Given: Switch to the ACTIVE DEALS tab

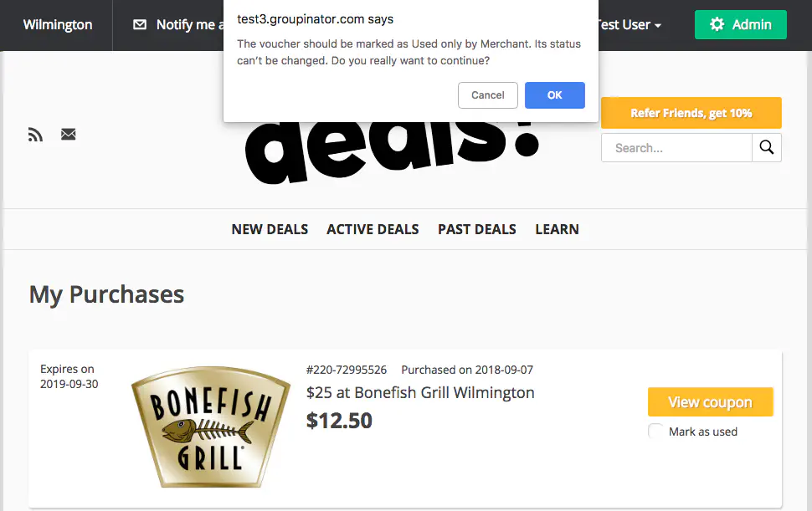Looking at the screenshot, I should [x=372, y=228].
